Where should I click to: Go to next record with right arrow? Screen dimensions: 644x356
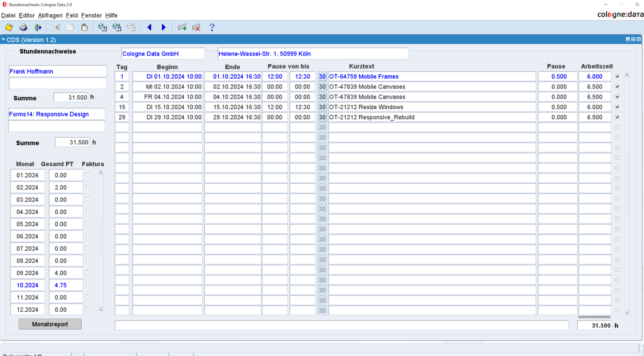point(164,28)
